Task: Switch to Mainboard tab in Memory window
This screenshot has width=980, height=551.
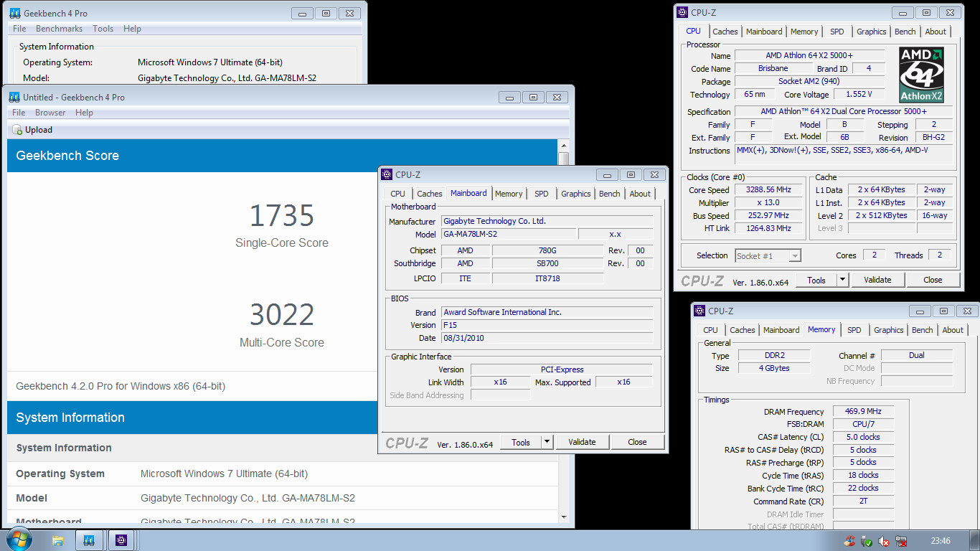Action: click(781, 330)
